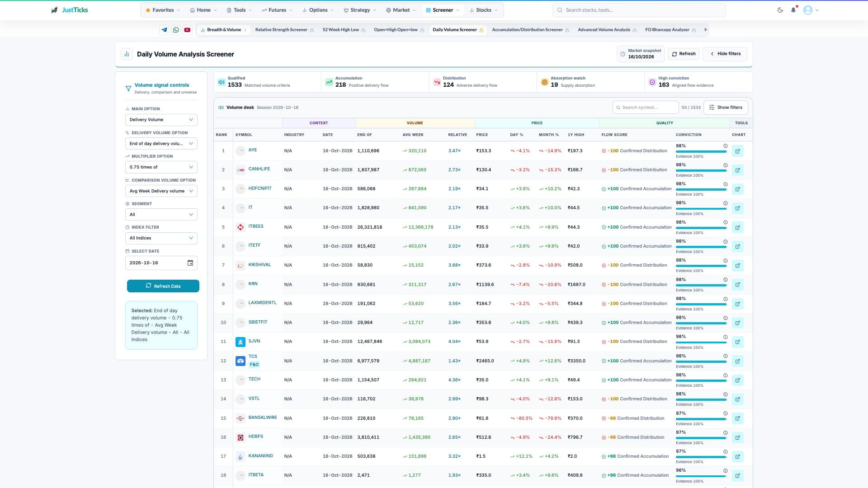Focus the Search stocks, tools field
This screenshot has width=868, height=488.
639,10
